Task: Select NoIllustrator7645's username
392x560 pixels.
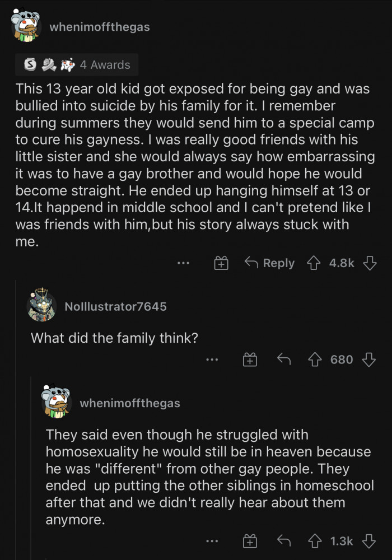Action: [115, 306]
